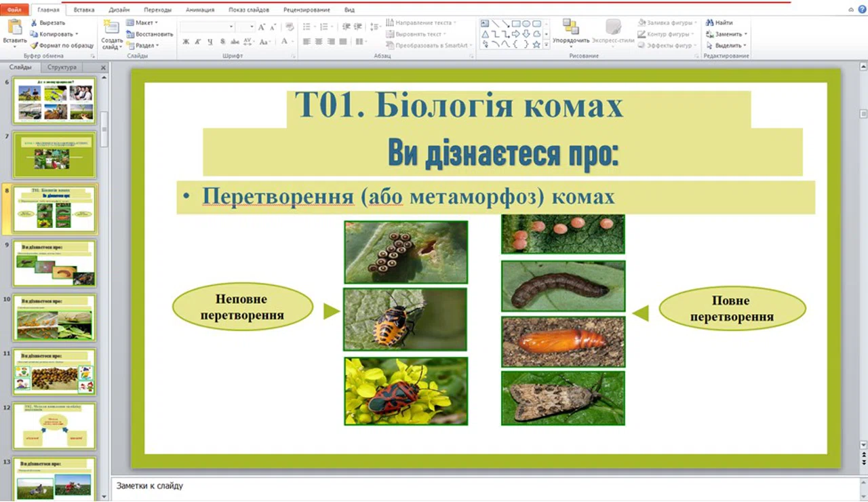The width and height of the screenshot is (868, 502).
Task: Center align text
Action: point(319,41)
